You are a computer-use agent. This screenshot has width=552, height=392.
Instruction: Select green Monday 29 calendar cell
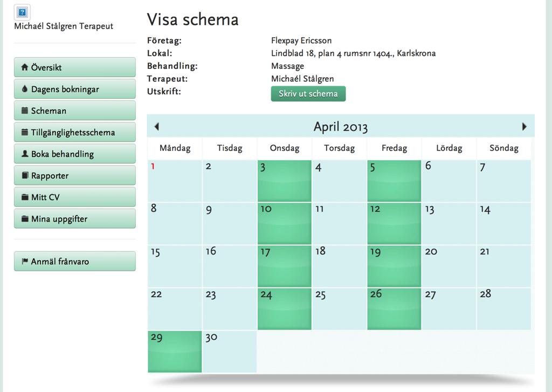click(x=175, y=352)
